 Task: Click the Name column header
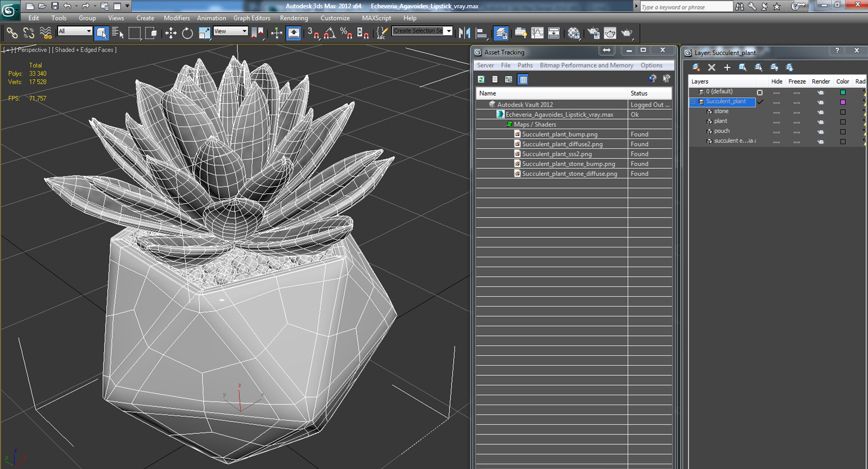[x=551, y=93]
